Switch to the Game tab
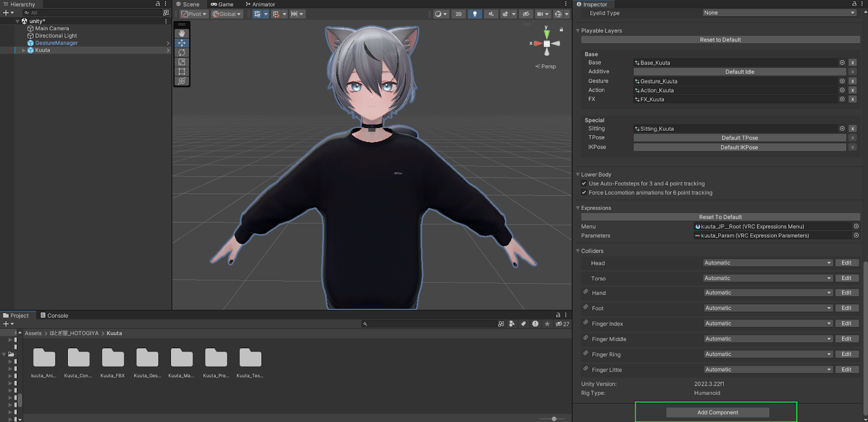This screenshot has height=422, width=868. (x=222, y=4)
